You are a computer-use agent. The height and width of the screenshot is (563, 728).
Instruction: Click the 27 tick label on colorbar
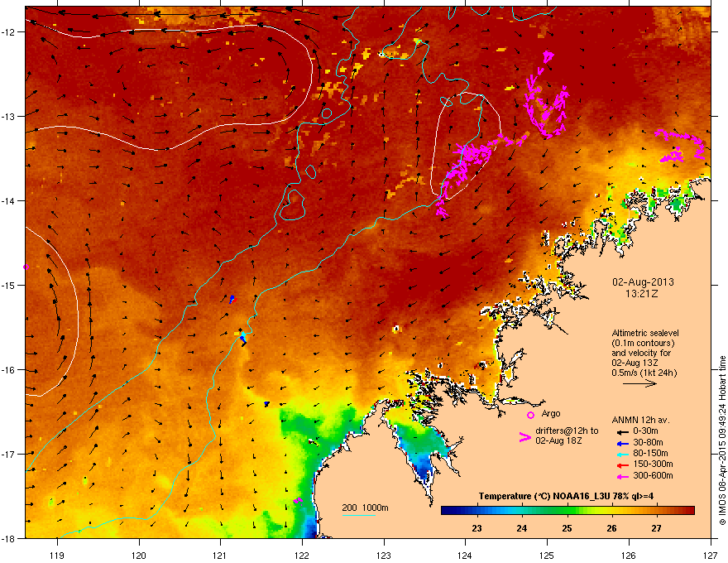click(656, 528)
